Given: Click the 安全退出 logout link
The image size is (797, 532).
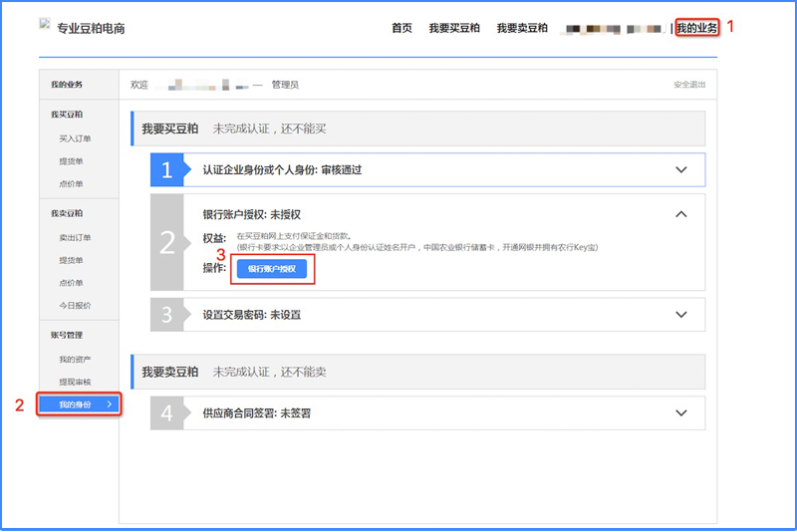Looking at the screenshot, I should coord(689,85).
